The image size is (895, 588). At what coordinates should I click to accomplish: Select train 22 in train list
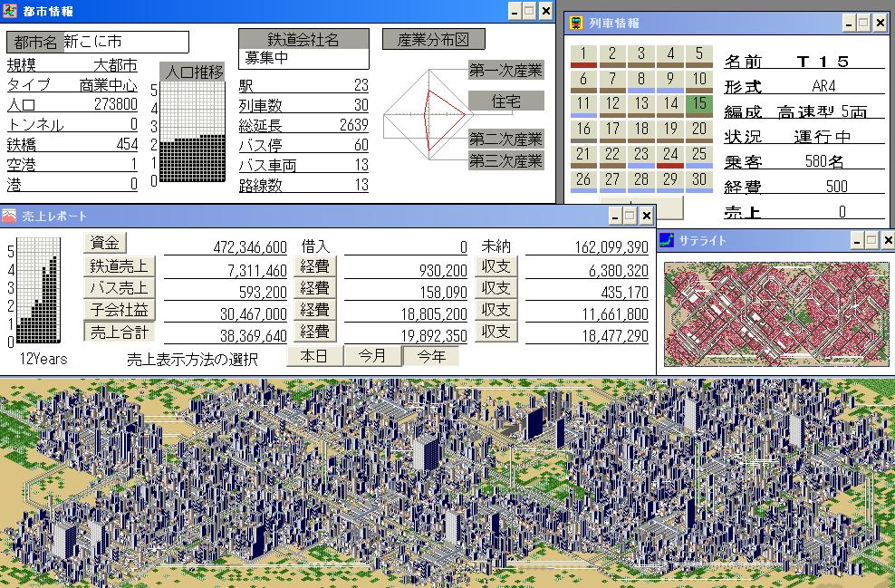click(x=611, y=157)
